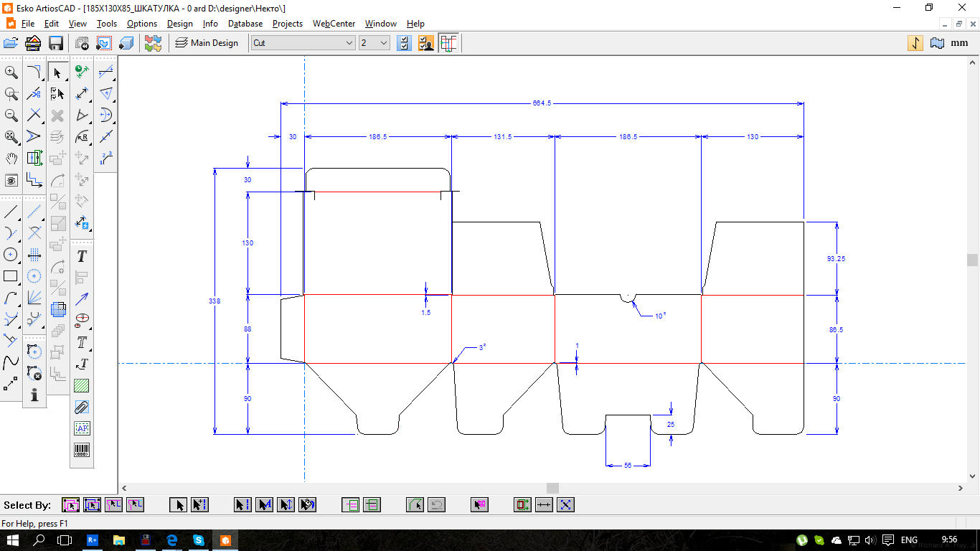
Task: Activate the Pan hand tool
Action: pyautogui.click(x=11, y=158)
